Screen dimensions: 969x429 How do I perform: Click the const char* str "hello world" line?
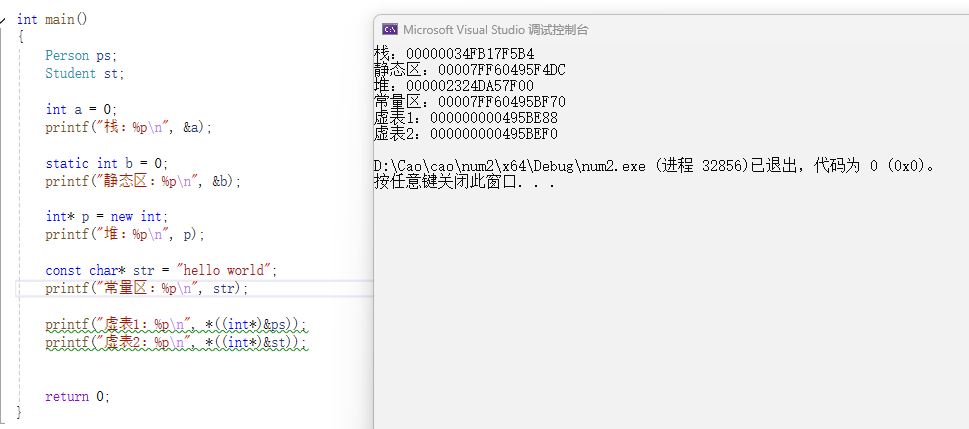[x=161, y=270]
